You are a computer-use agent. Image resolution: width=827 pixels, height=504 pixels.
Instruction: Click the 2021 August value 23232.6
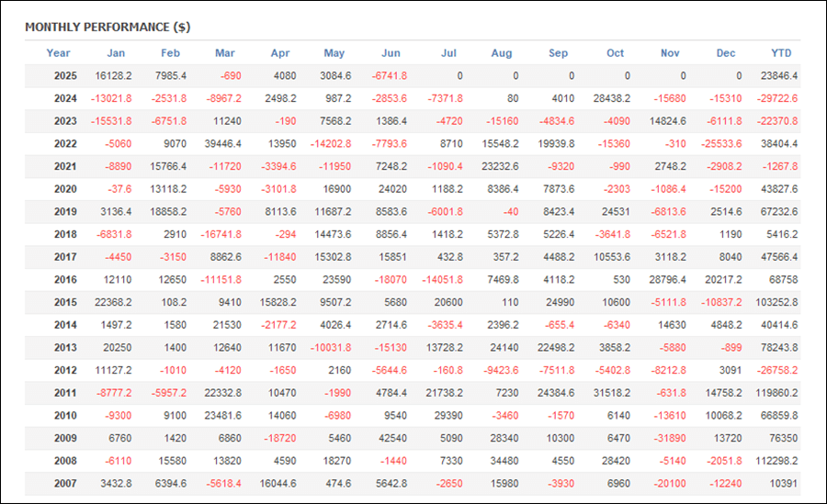500,166
